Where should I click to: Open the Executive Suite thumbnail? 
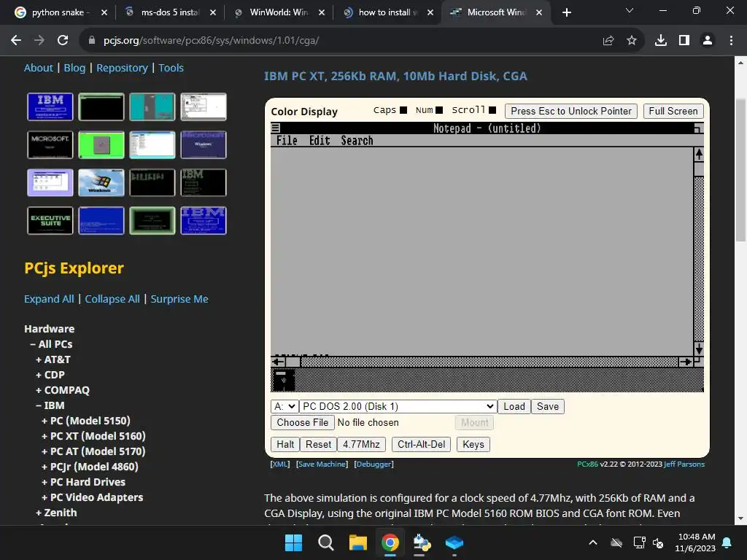50,220
